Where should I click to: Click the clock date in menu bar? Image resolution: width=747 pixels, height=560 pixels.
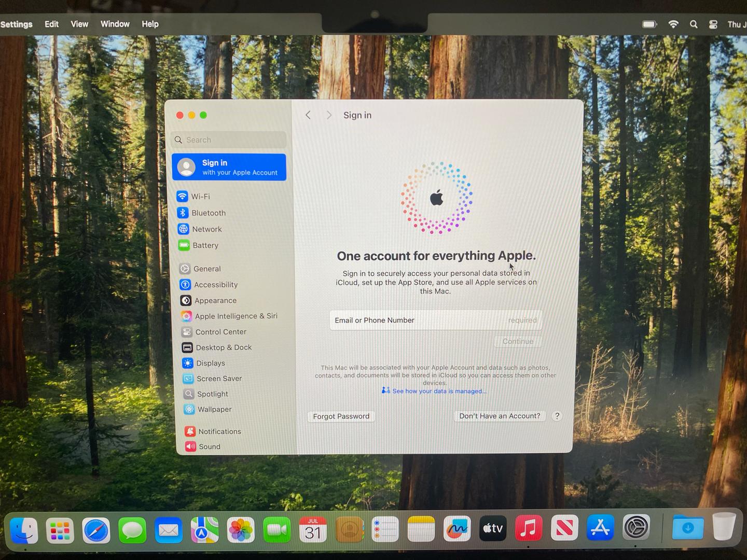tap(737, 24)
